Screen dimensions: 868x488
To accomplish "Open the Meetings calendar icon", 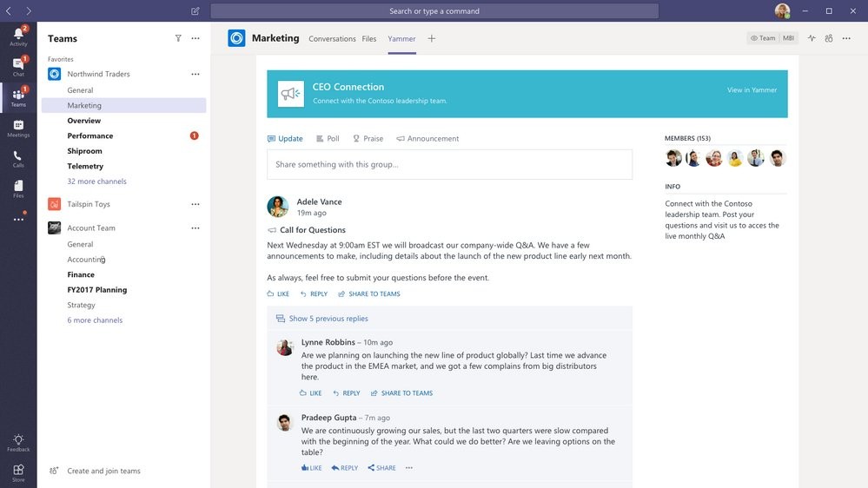I will coord(18,127).
